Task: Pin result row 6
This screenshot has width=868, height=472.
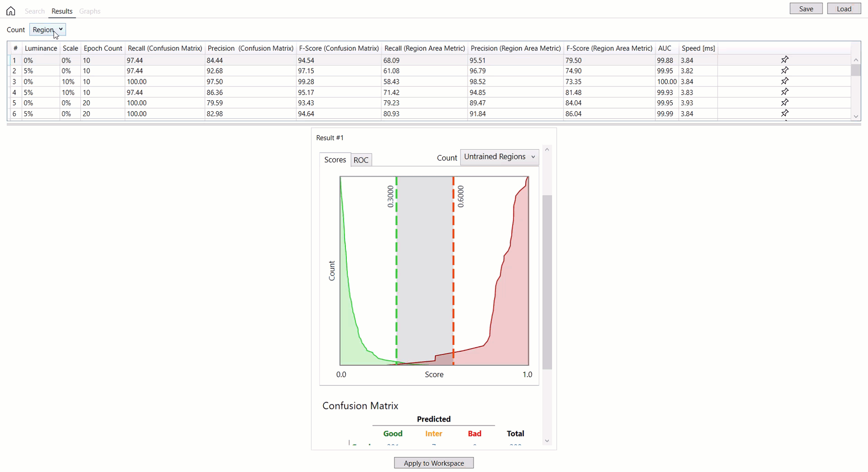Action: [x=784, y=113]
